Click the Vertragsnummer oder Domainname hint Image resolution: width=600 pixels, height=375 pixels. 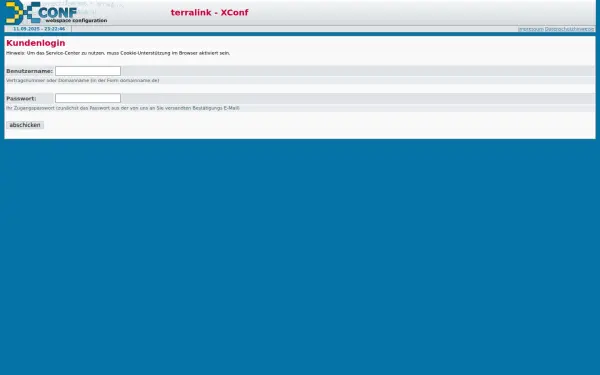[83, 80]
